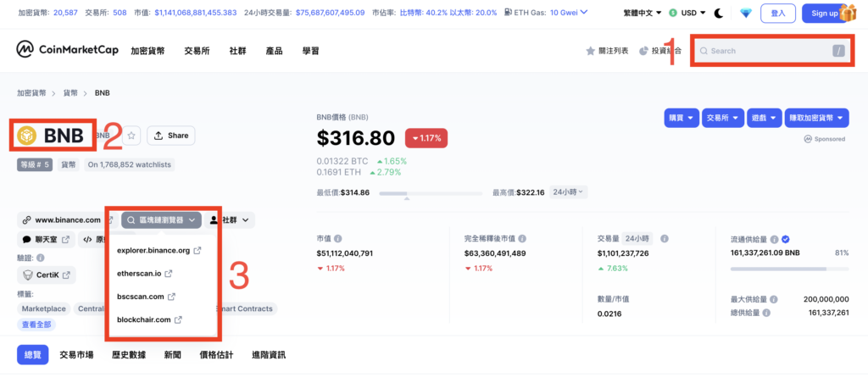Open the 社群 top navigation menu
The image size is (868, 383).
(x=237, y=51)
